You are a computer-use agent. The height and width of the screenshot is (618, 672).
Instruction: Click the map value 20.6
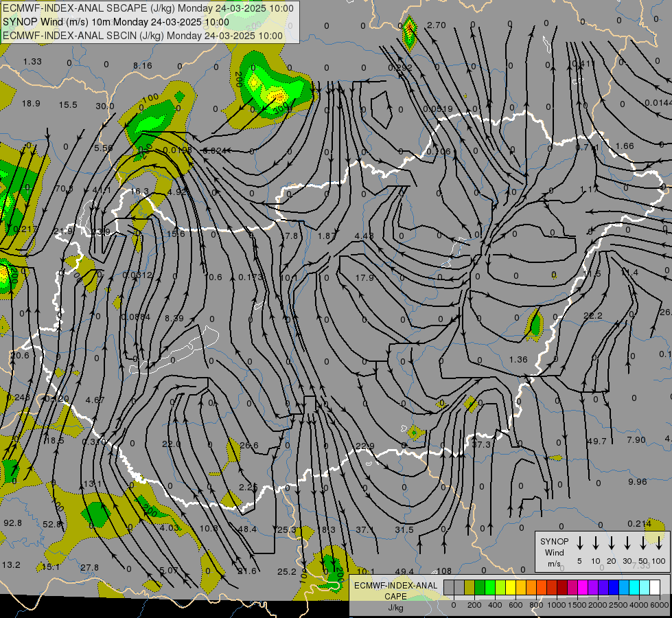point(20,355)
